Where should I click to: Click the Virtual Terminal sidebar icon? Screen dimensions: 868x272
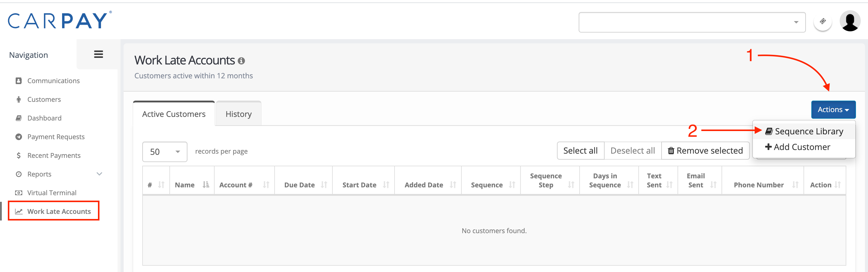pos(19,192)
